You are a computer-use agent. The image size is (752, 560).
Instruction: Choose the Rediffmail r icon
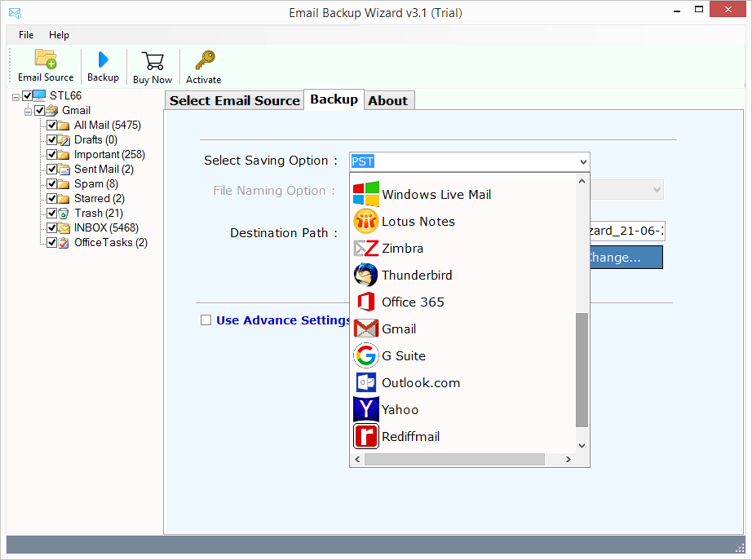pos(366,436)
